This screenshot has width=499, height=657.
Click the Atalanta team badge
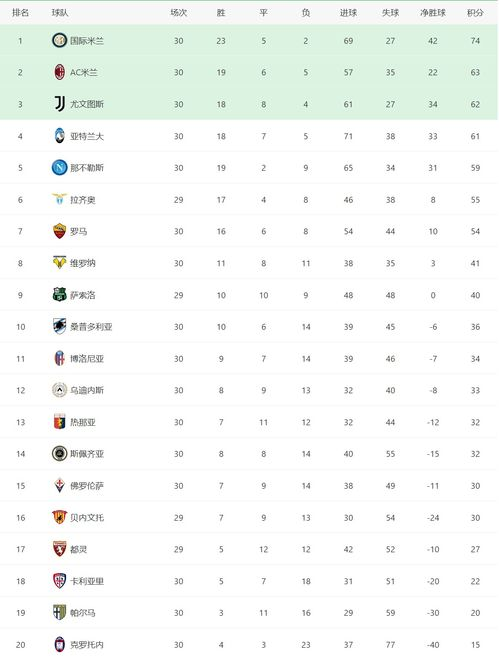59,136
